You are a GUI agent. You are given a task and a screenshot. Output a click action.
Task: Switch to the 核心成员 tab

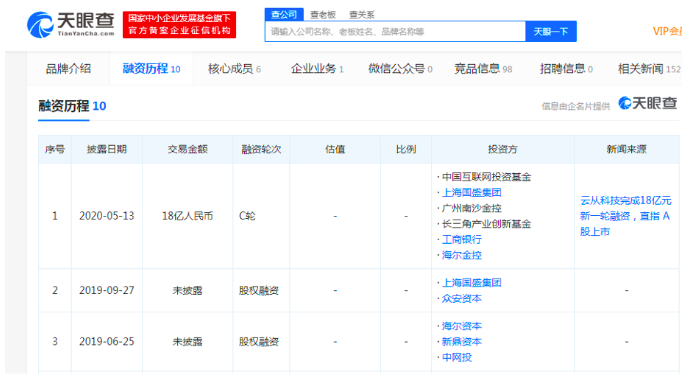click(x=234, y=69)
